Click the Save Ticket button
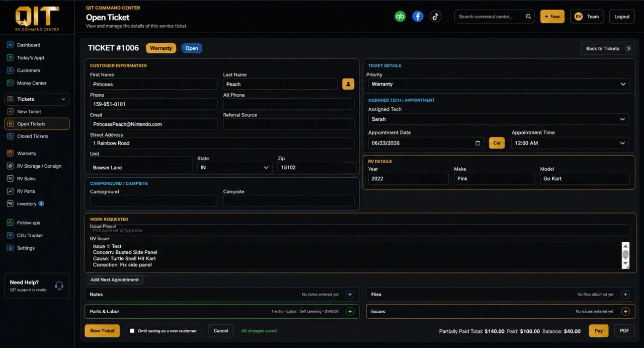644x348 pixels. [x=102, y=331]
